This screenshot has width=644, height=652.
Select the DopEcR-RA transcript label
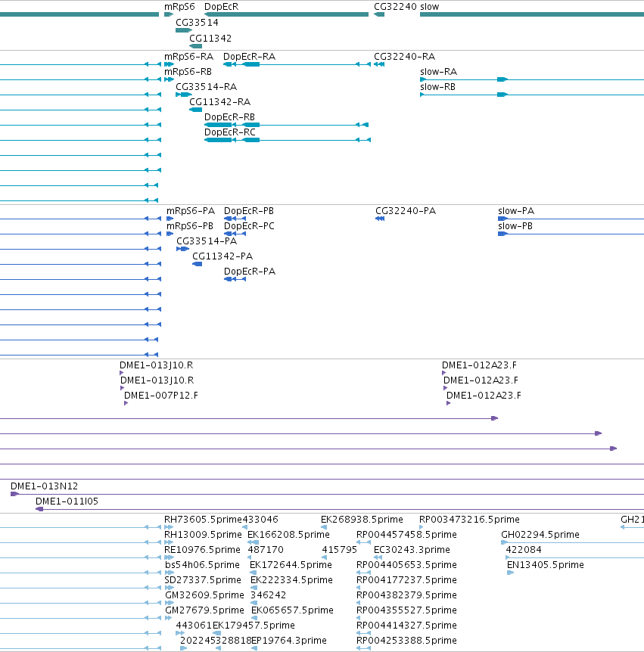click(x=249, y=57)
